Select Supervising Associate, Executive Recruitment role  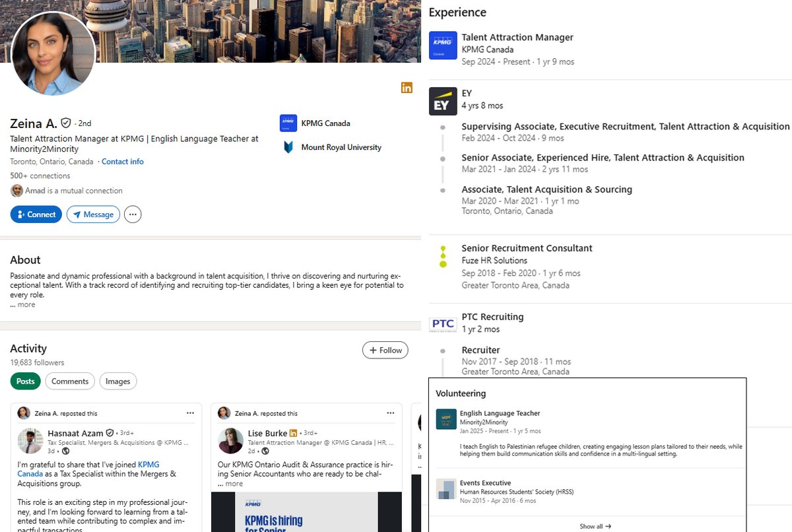625,126
